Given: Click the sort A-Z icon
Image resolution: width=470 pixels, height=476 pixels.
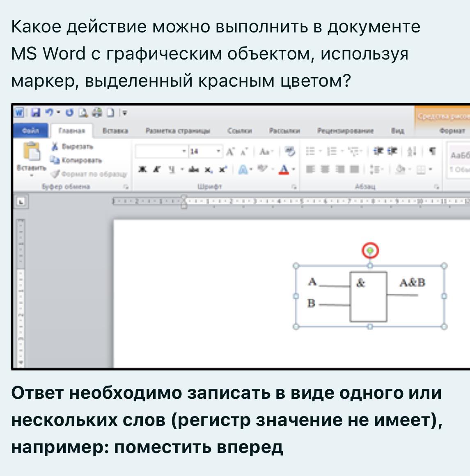Looking at the screenshot, I should [x=411, y=152].
